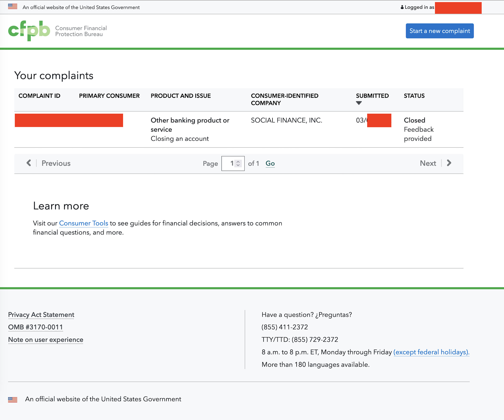Click the Next pagination text
Screen dimensions: 504x420
pos(428,163)
